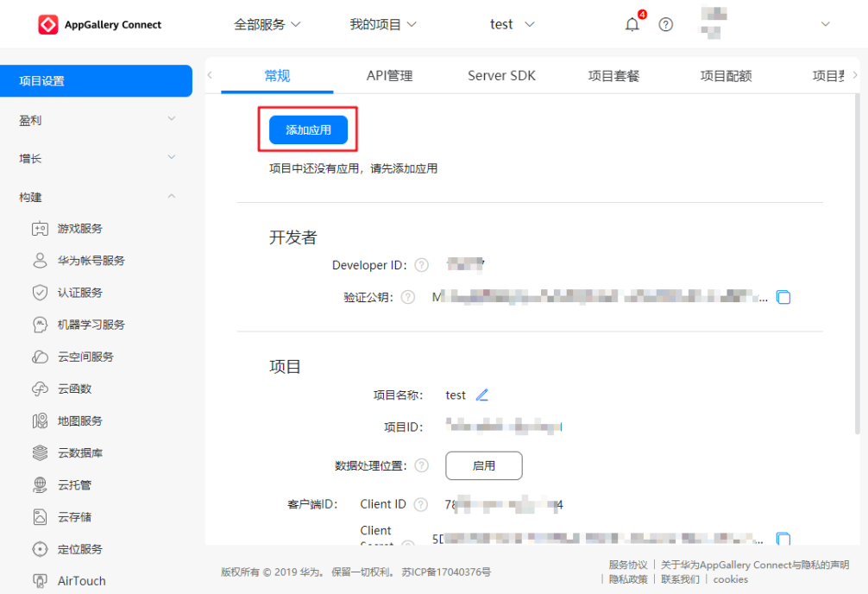Switch to the 常规 tab
Screen dimensions: 868x594
277,76
